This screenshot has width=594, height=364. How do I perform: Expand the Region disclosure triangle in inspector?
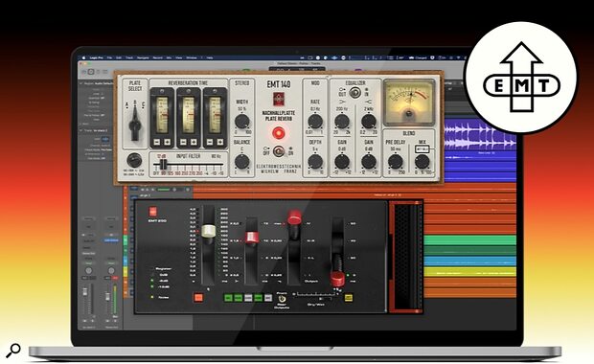pyautogui.click(x=80, y=83)
